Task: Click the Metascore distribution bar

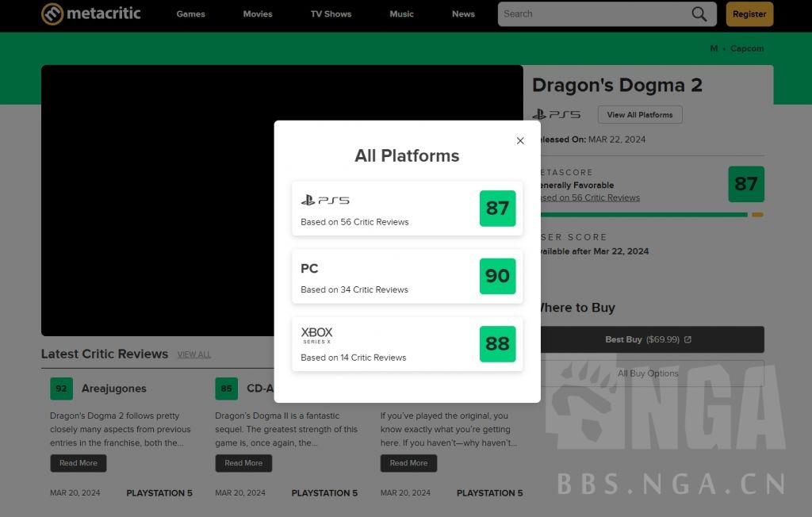Action: click(x=650, y=214)
